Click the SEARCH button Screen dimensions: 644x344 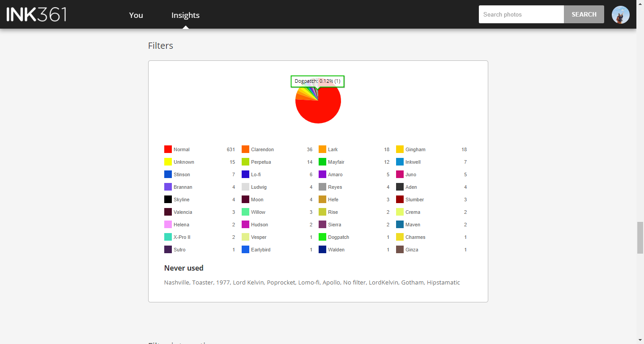point(584,14)
